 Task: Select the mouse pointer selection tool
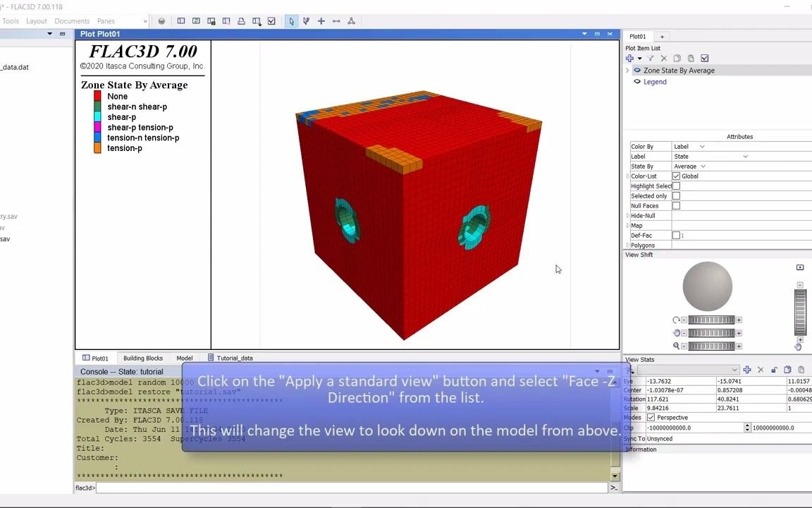tap(292, 21)
